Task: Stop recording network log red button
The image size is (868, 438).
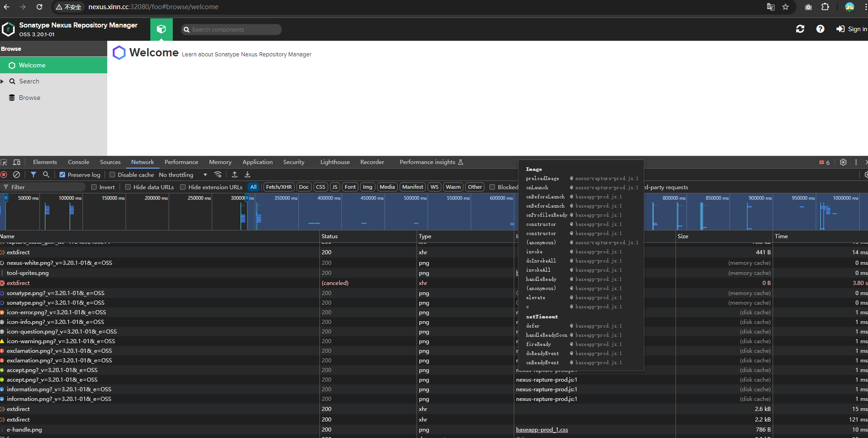Action: click(x=4, y=175)
